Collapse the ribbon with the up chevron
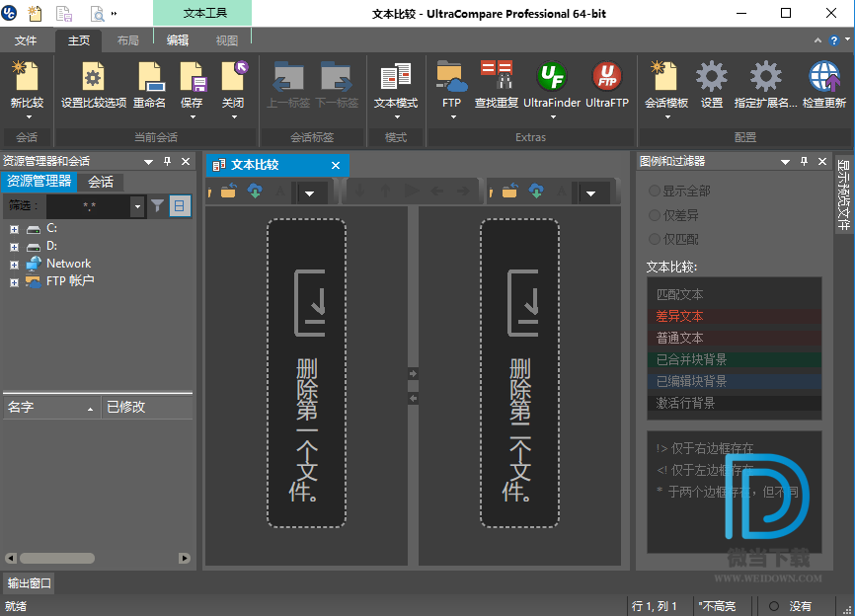 click(x=817, y=40)
